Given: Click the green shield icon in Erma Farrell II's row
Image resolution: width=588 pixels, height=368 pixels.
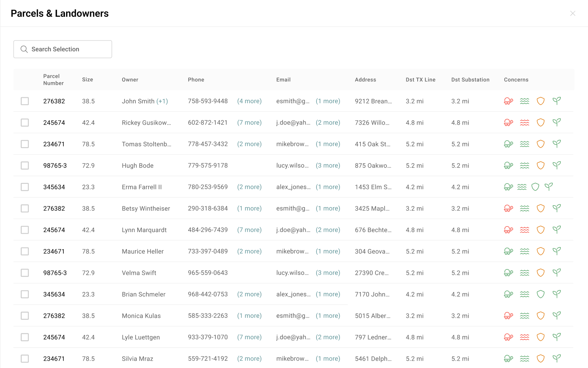Looking at the screenshot, I should point(535,187).
